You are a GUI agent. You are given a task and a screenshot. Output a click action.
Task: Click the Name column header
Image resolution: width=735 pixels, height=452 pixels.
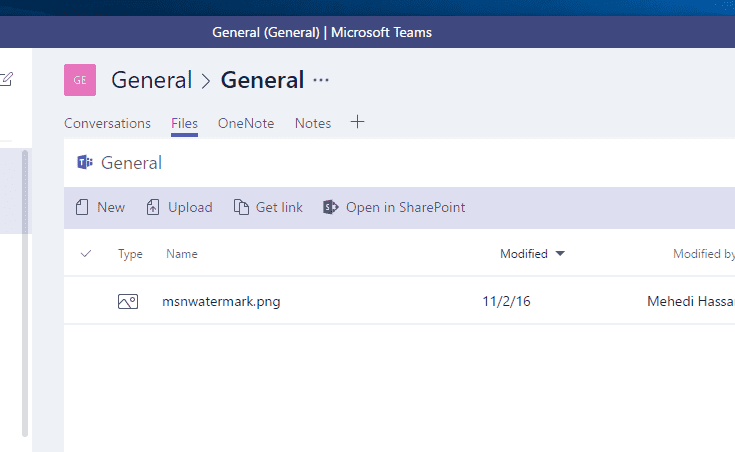182,254
